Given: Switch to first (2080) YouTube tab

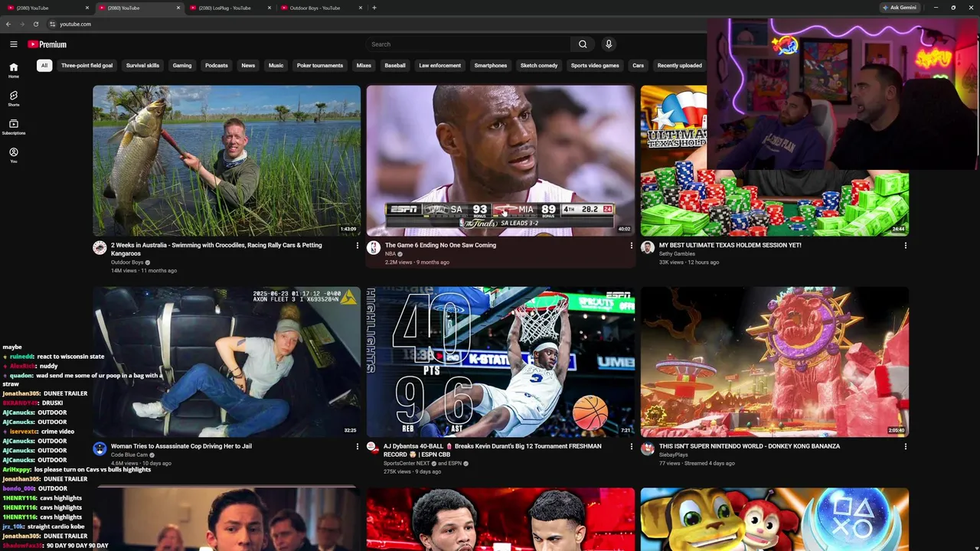Looking at the screenshot, I should pos(32,8).
